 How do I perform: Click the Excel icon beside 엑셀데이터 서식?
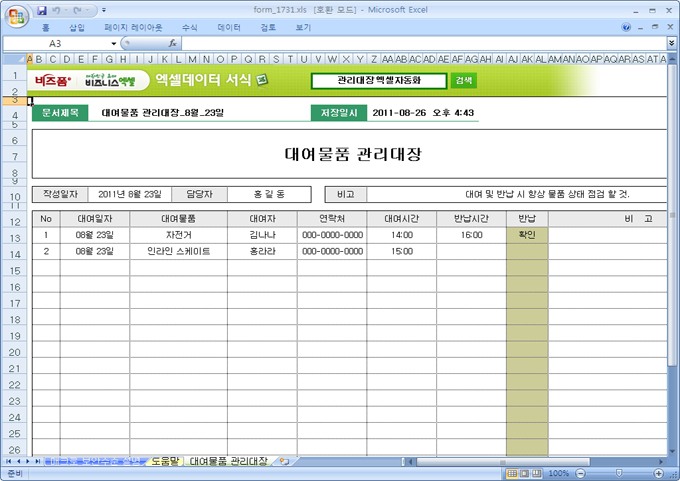(x=262, y=80)
